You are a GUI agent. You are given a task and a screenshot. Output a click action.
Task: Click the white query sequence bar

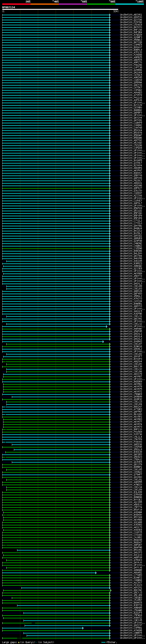coord(60,10)
